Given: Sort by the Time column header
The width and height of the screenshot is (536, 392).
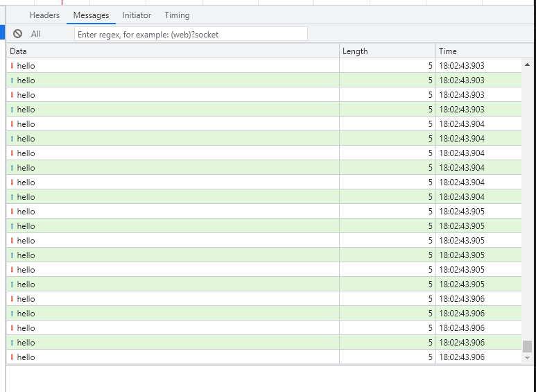Looking at the screenshot, I should 478,51.
